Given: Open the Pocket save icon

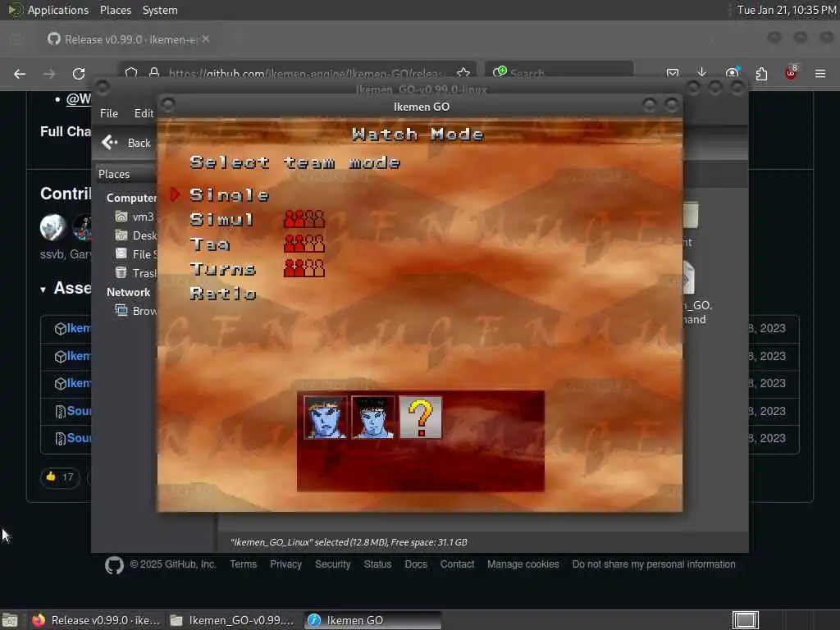Looking at the screenshot, I should point(673,73).
